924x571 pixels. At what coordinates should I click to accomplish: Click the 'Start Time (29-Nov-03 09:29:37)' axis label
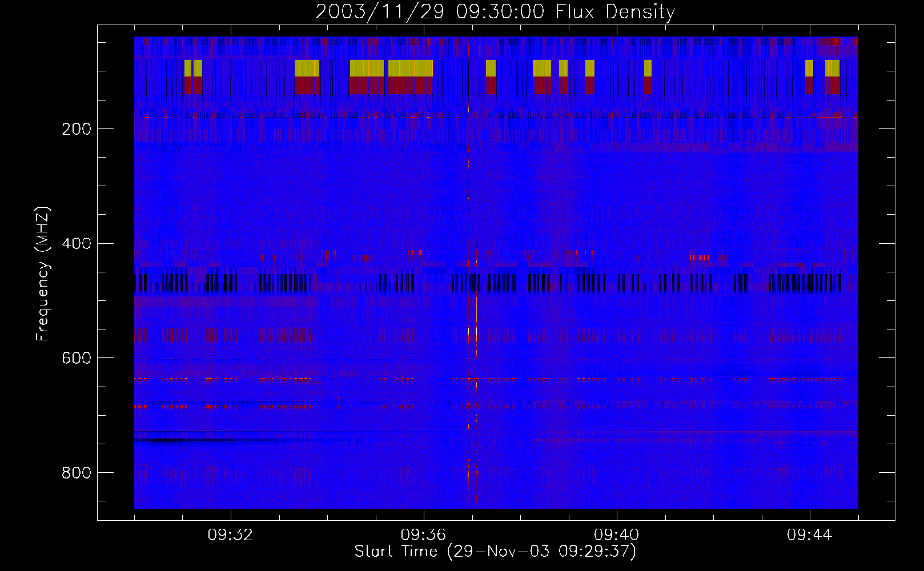tap(495, 552)
